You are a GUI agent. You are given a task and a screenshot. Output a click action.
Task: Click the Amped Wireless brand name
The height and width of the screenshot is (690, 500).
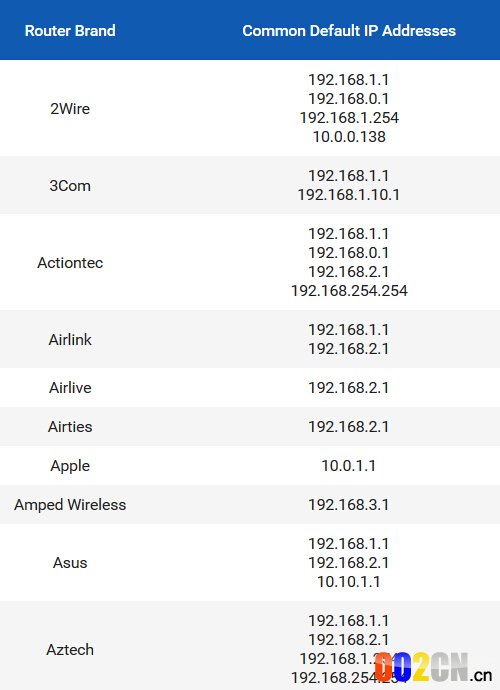[x=70, y=504]
